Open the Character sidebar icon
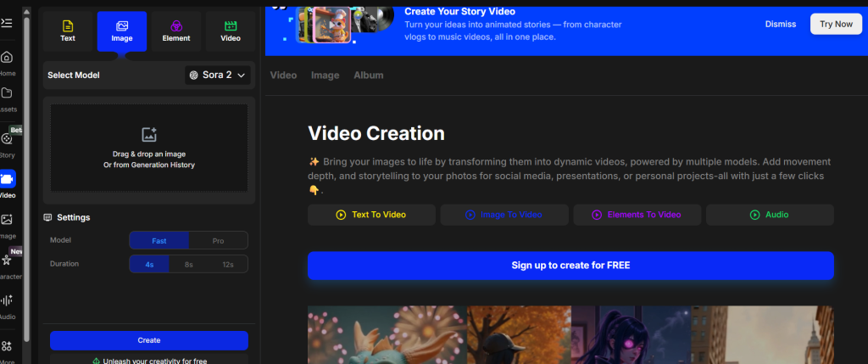The image size is (868, 364). [x=7, y=260]
